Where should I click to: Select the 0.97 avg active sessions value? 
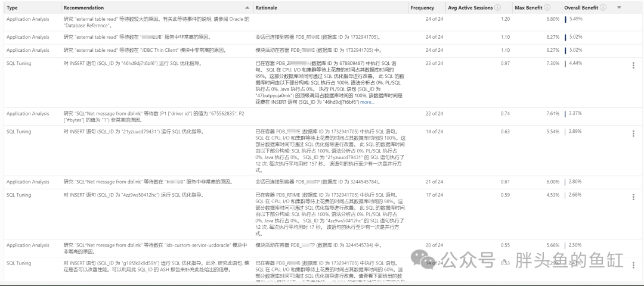506,64
